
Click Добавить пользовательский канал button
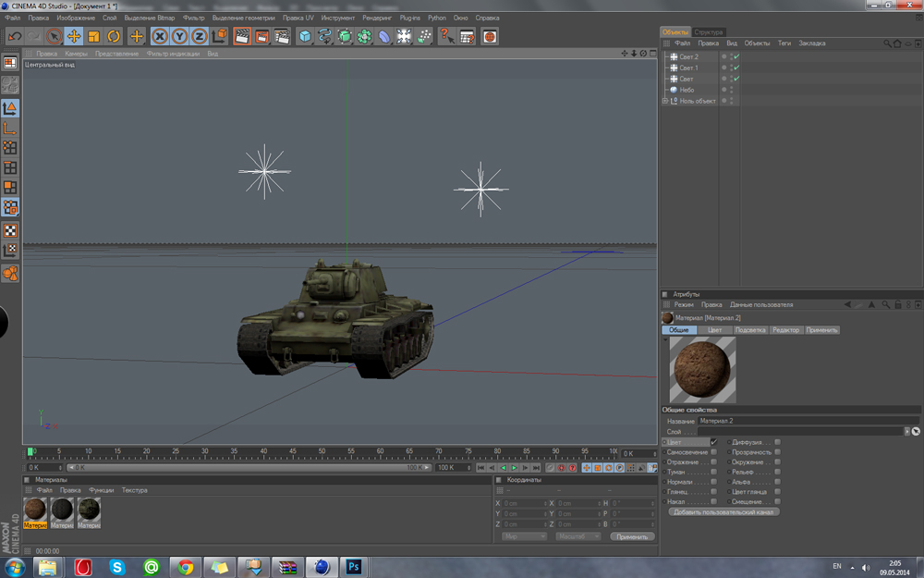[724, 511]
